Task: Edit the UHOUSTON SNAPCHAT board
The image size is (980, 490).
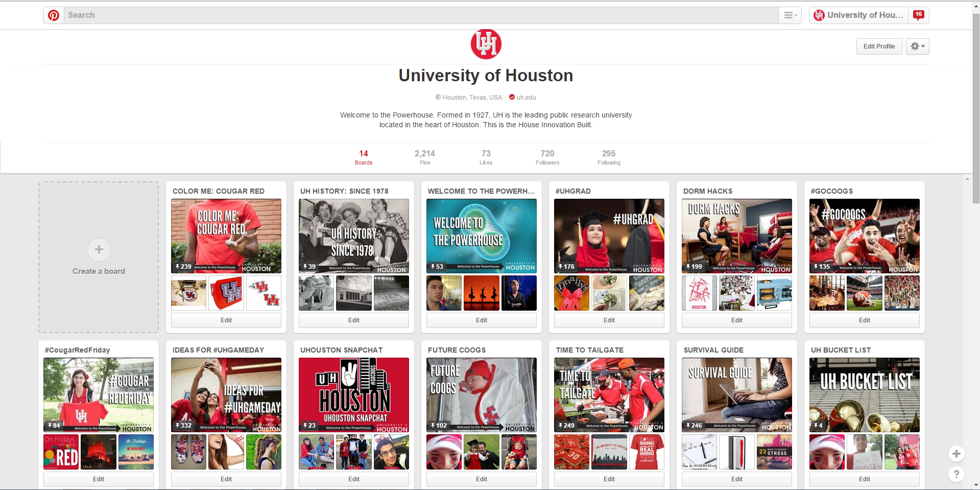Action: (x=354, y=479)
